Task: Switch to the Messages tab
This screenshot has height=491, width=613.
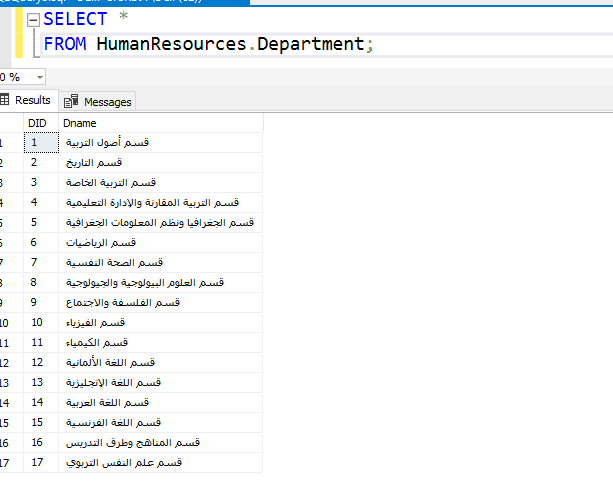Action: click(x=97, y=102)
